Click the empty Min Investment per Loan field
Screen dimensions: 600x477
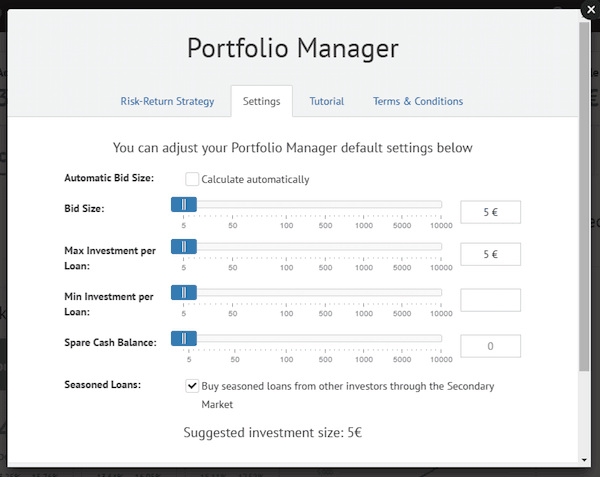click(x=490, y=300)
